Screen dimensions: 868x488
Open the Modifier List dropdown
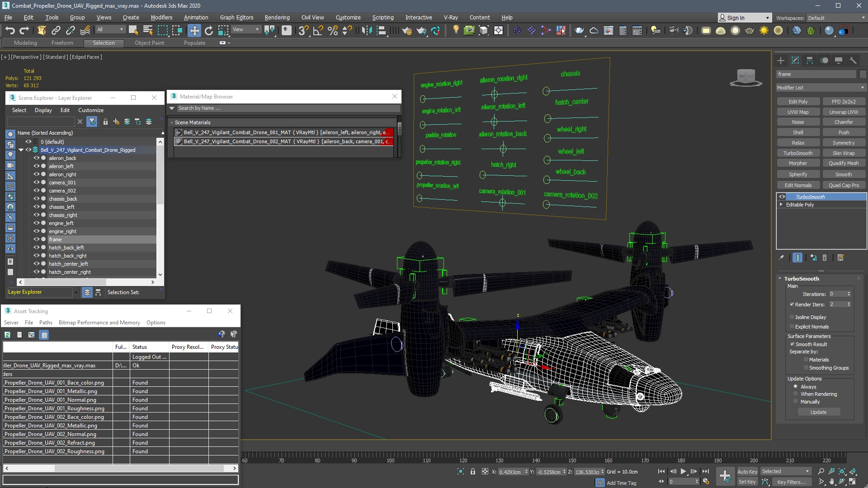click(x=821, y=88)
